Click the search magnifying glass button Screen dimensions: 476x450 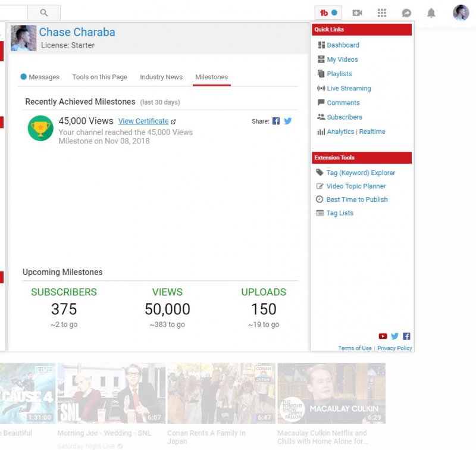click(x=44, y=12)
